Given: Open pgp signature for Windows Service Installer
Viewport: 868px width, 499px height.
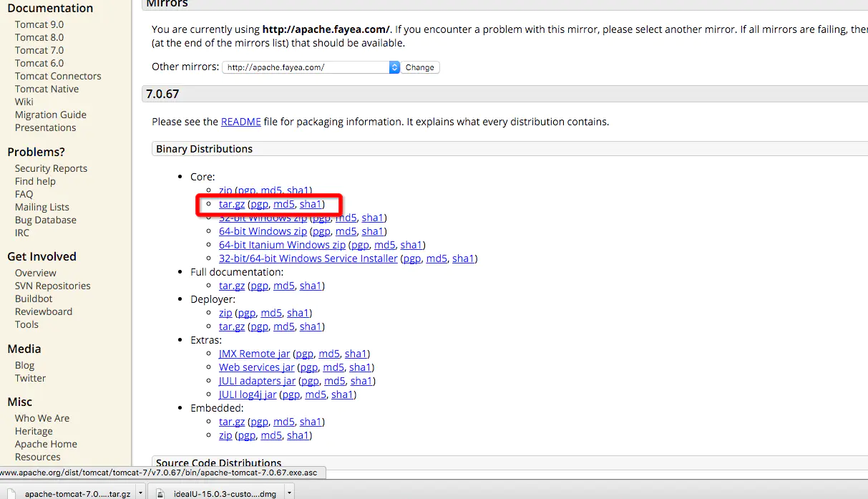Looking at the screenshot, I should pos(412,258).
